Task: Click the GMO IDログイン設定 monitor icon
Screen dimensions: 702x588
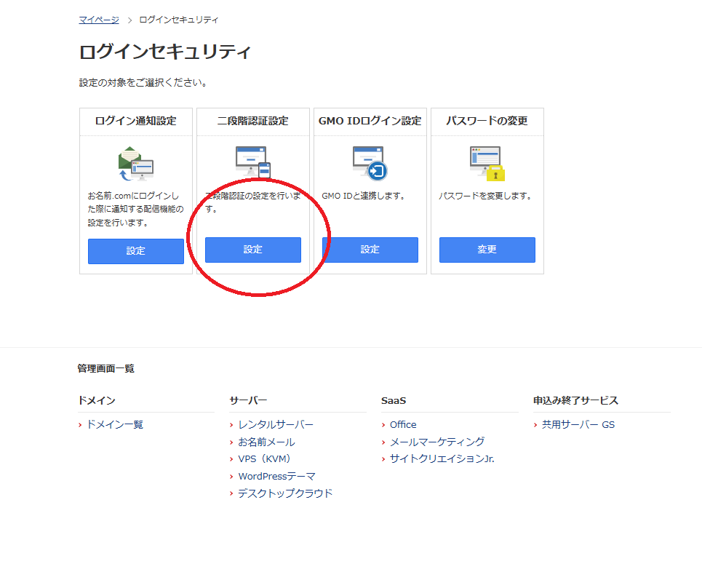Action: (370, 162)
